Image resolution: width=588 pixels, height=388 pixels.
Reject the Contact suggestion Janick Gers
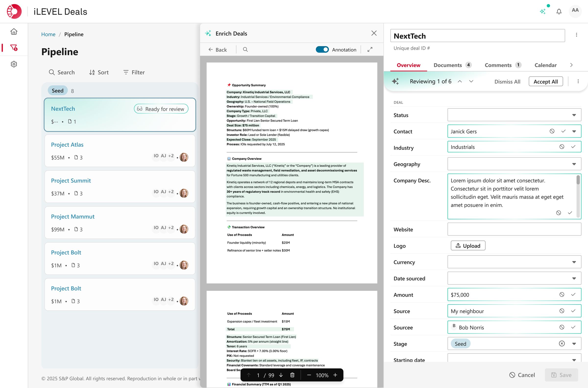coord(552,131)
